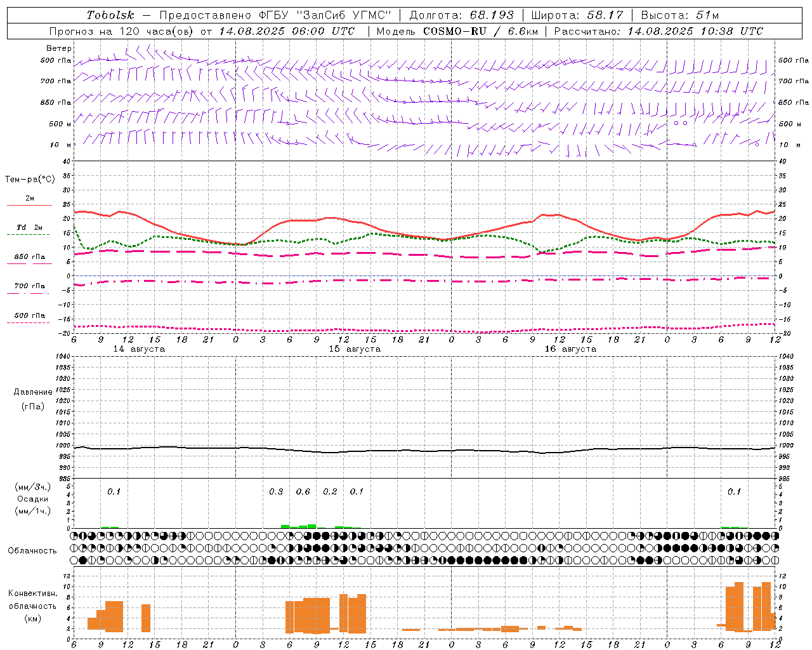Click the "0.2" precipitation value
The image size is (812, 650).
pos(330,492)
